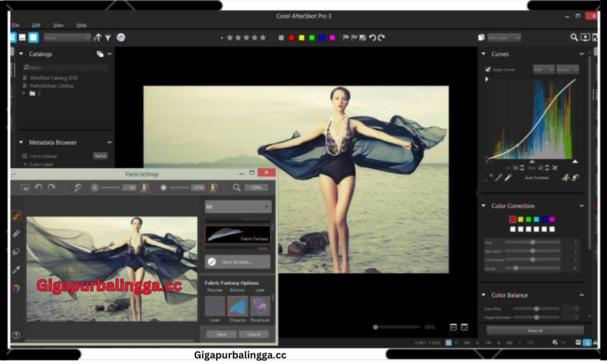The height and width of the screenshot is (364, 607).
Task: Undo in ParticleShop
Action: [39, 188]
